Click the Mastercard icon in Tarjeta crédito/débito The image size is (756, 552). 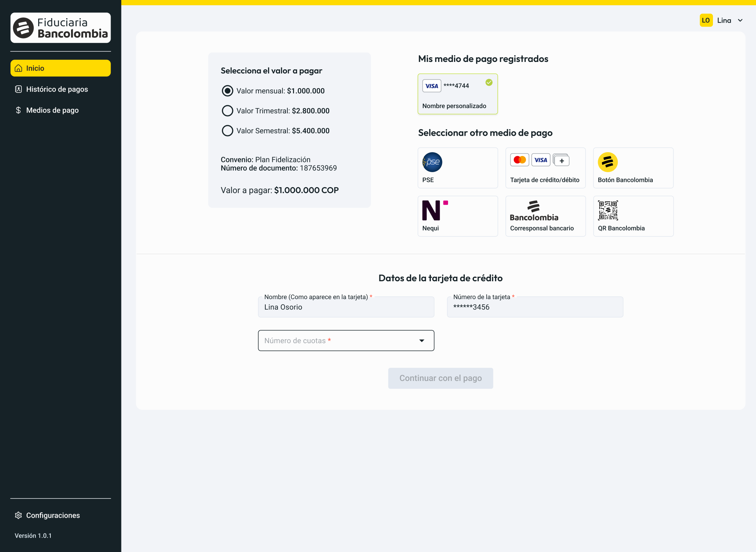[520, 160]
